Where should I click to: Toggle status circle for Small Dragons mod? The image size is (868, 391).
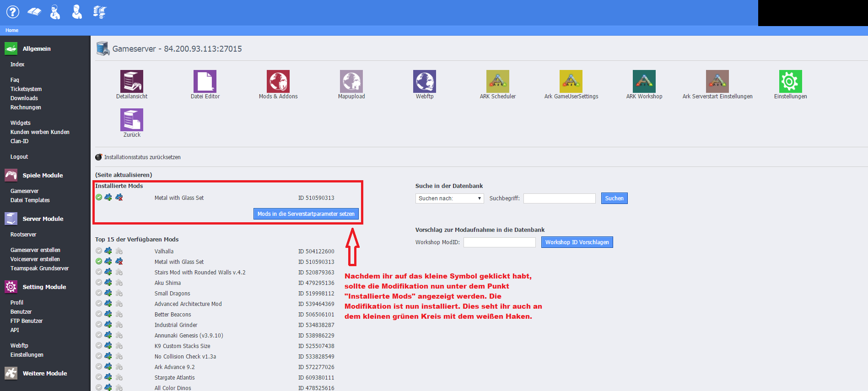(99, 293)
